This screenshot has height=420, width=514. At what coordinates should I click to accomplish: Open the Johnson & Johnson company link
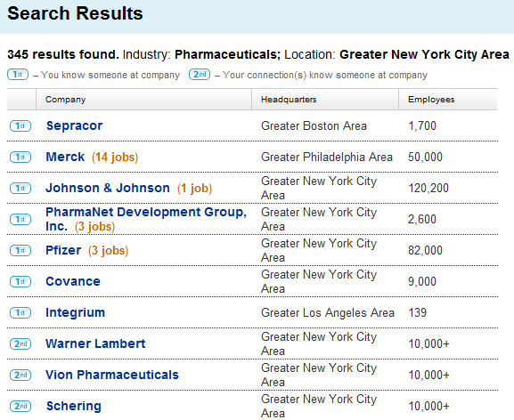tap(108, 188)
